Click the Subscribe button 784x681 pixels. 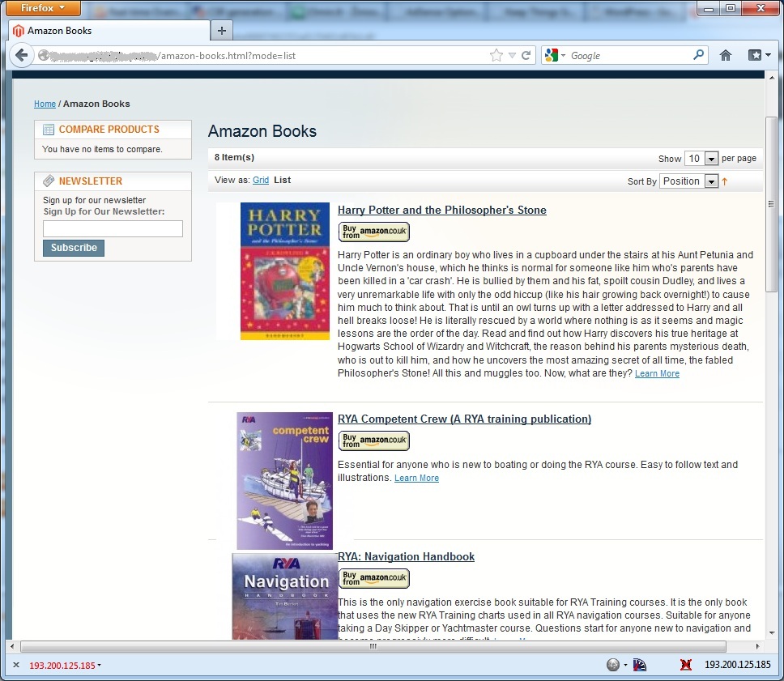pyautogui.click(x=74, y=248)
